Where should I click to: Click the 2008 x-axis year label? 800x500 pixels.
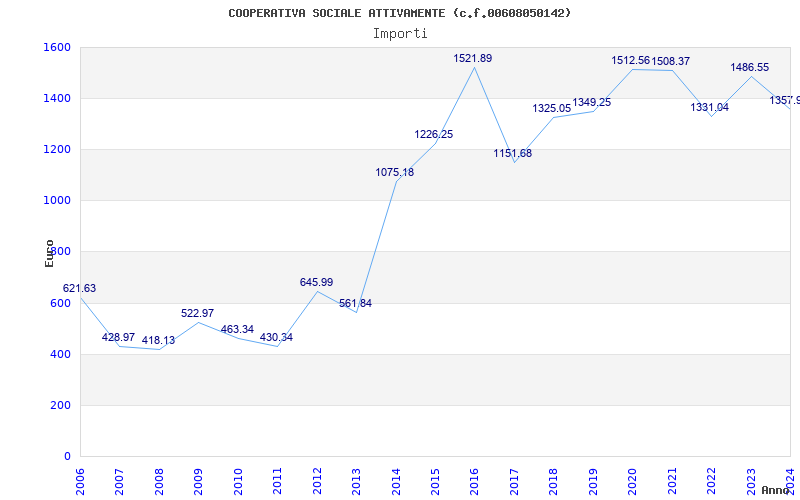159,482
